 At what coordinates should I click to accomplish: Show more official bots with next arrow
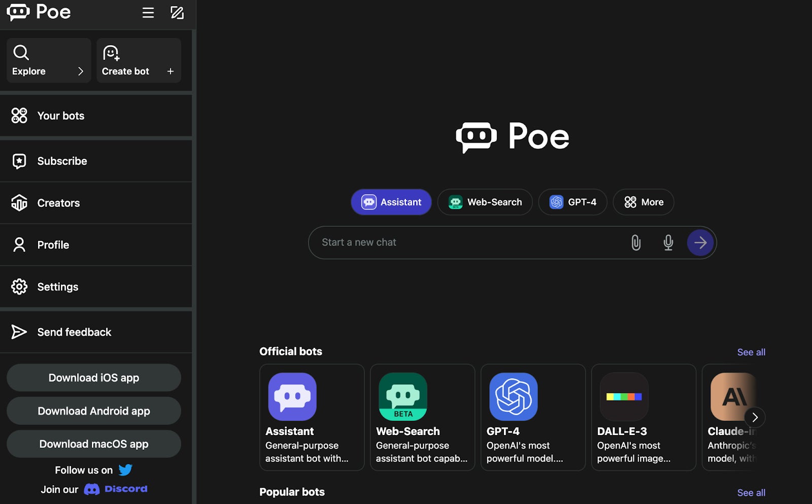point(755,417)
